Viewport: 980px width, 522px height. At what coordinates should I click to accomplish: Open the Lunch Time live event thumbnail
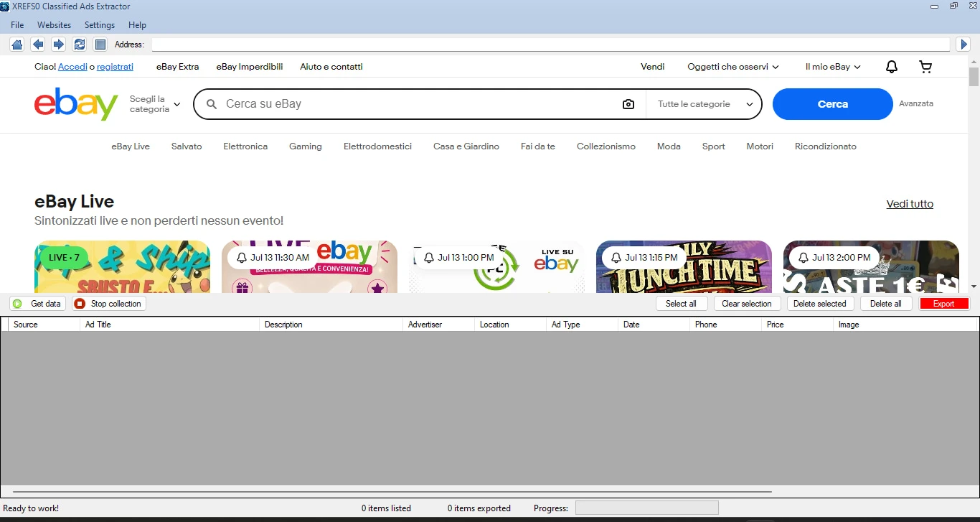pos(684,267)
